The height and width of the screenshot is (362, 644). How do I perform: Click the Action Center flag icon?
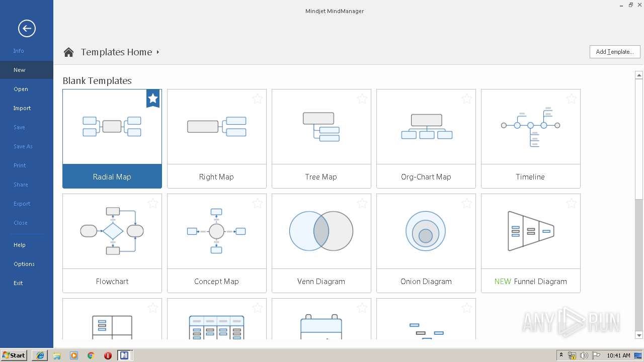597,356
